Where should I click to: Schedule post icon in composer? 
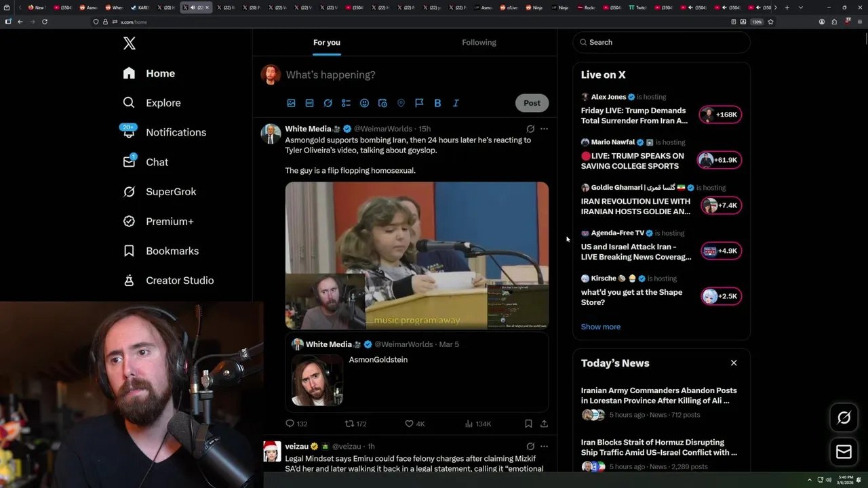tap(382, 103)
